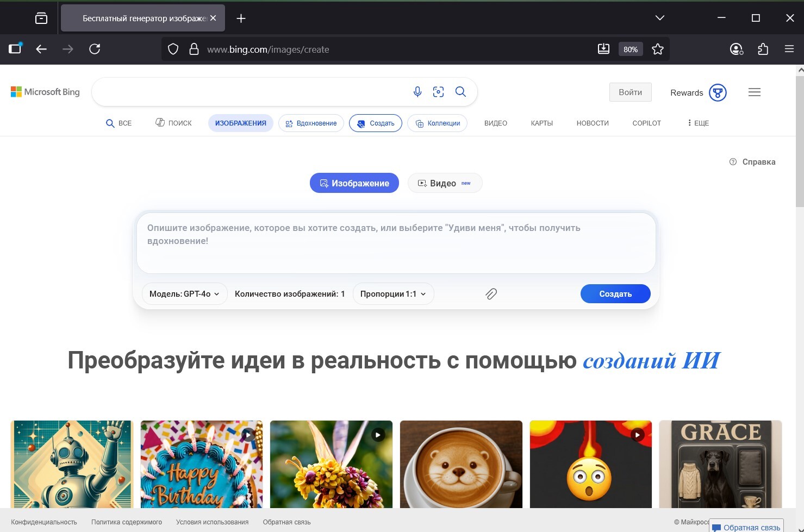Select the Изображение mode toggle

point(354,183)
